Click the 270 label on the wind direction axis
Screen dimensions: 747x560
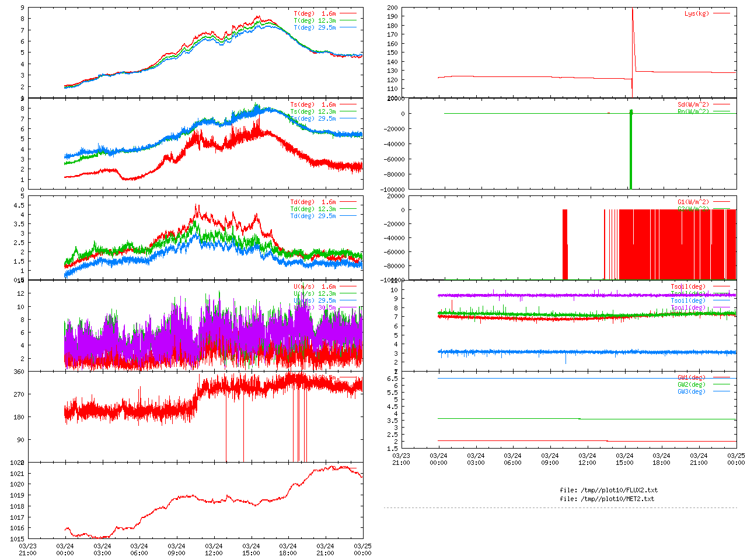click(20, 394)
